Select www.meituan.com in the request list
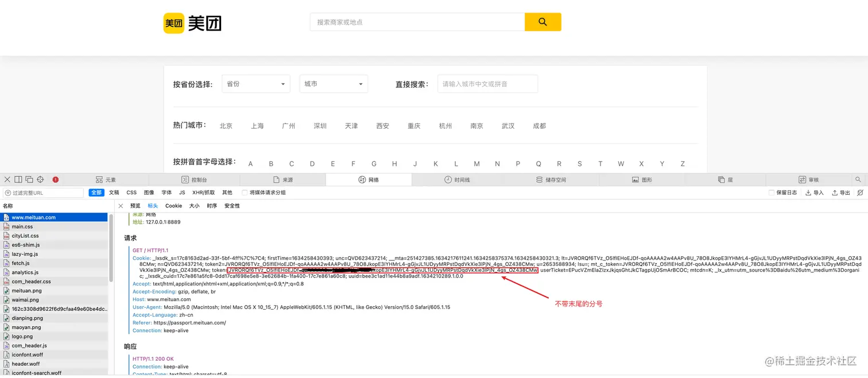Image resolution: width=868 pixels, height=378 pixels. (x=54, y=217)
